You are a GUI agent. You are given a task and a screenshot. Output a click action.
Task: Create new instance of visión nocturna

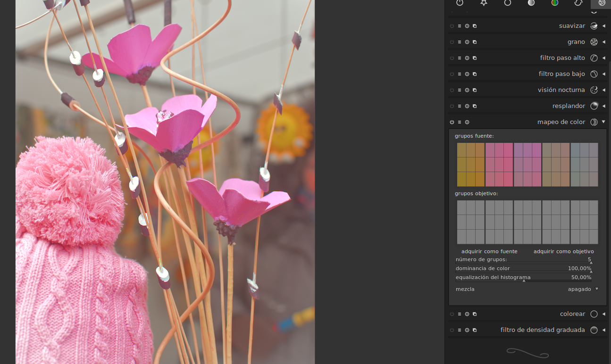point(475,90)
